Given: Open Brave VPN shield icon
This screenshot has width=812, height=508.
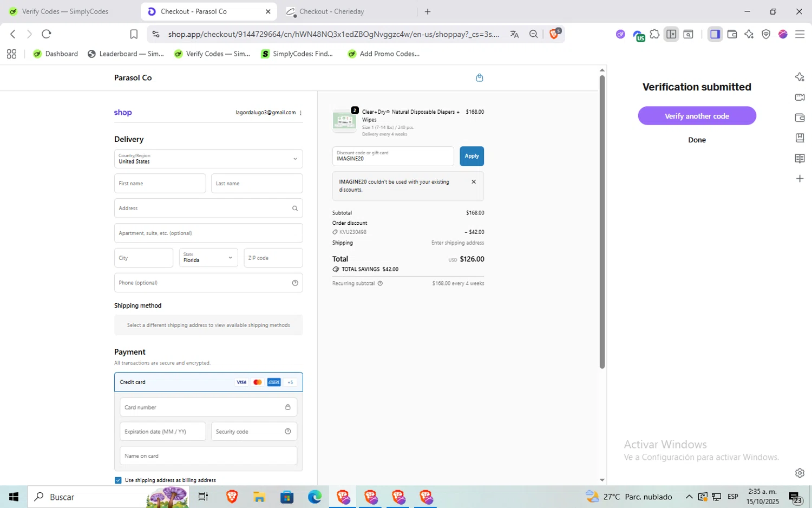Looking at the screenshot, I should click(x=766, y=34).
